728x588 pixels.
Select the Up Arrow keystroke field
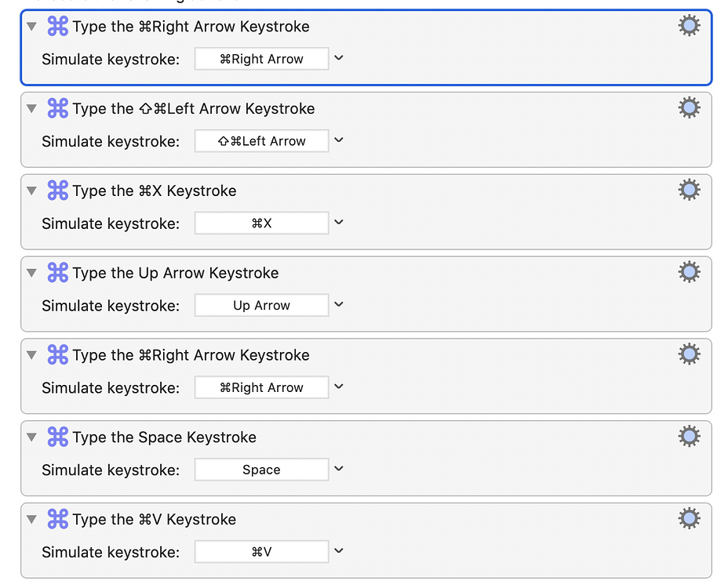click(261, 305)
